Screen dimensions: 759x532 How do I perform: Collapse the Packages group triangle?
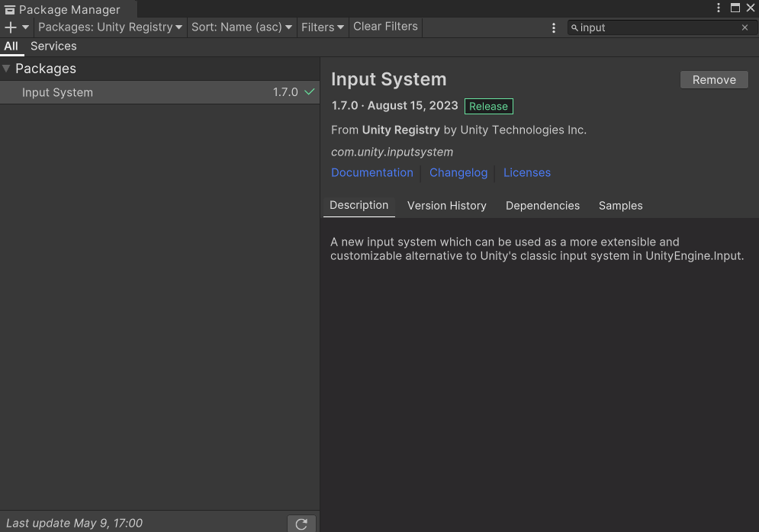click(6, 68)
